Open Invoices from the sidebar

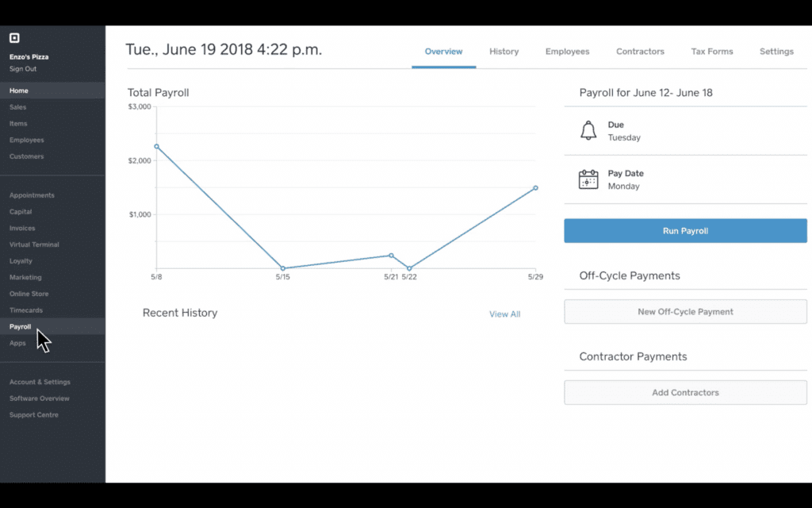pyautogui.click(x=22, y=228)
